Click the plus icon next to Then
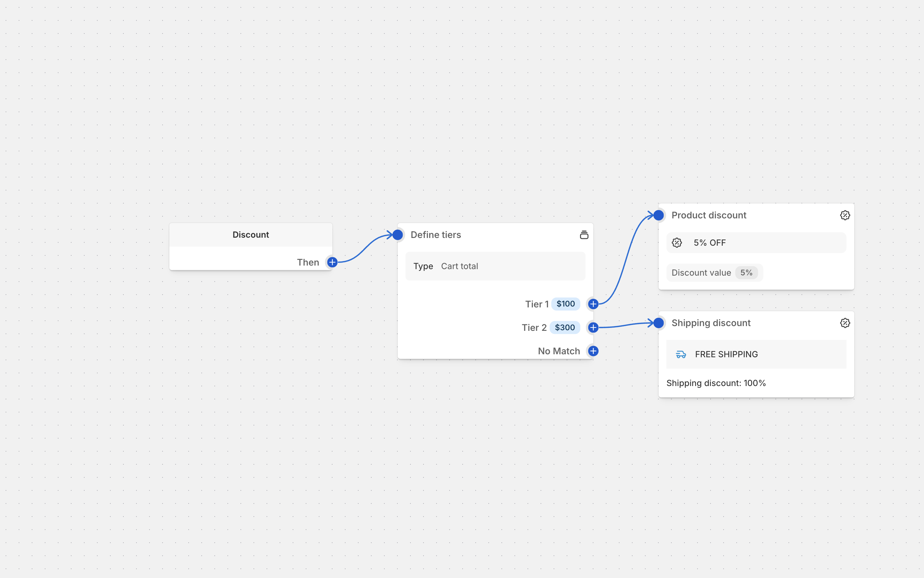The image size is (924, 578). 332,262
